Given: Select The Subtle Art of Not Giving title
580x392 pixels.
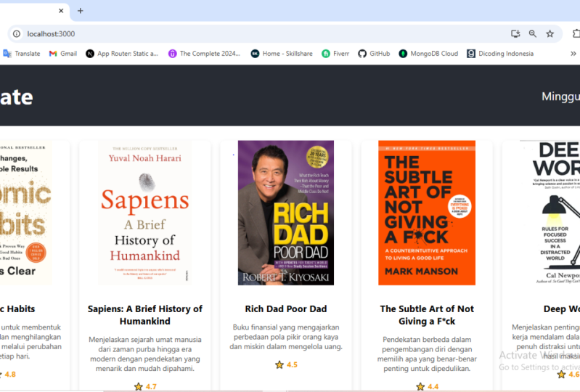Looking at the screenshot, I should tap(427, 315).
